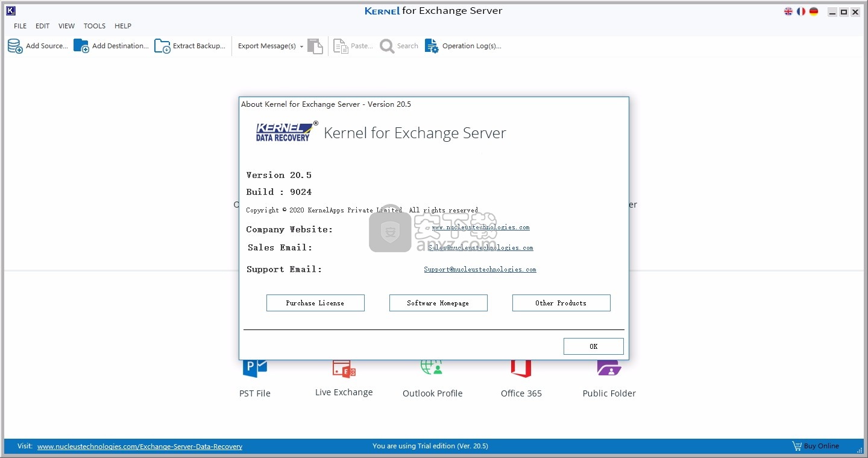The width and height of the screenshot is (868, 458).
Task: Click the Other Products button
Action: click(x=561, y=303)
